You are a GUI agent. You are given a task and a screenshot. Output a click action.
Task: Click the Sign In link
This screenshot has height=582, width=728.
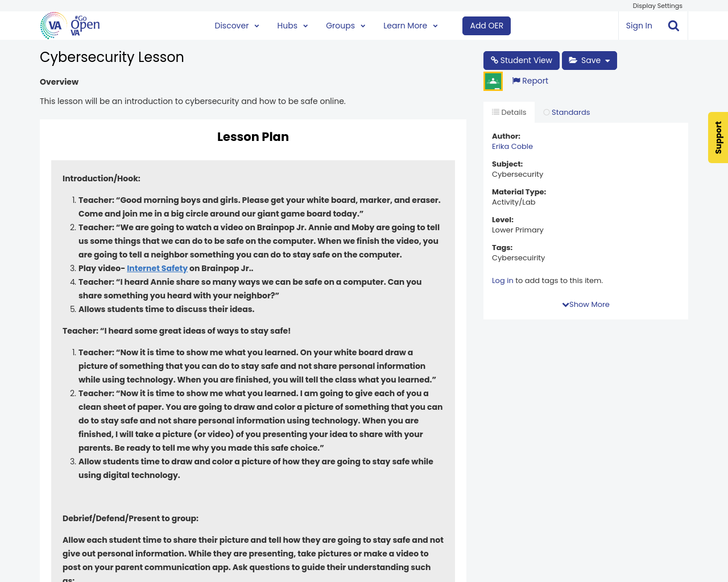[639, 26]
